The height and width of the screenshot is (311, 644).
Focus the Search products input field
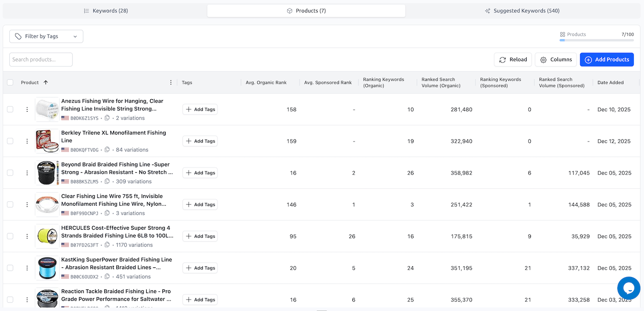coord(41,60)
